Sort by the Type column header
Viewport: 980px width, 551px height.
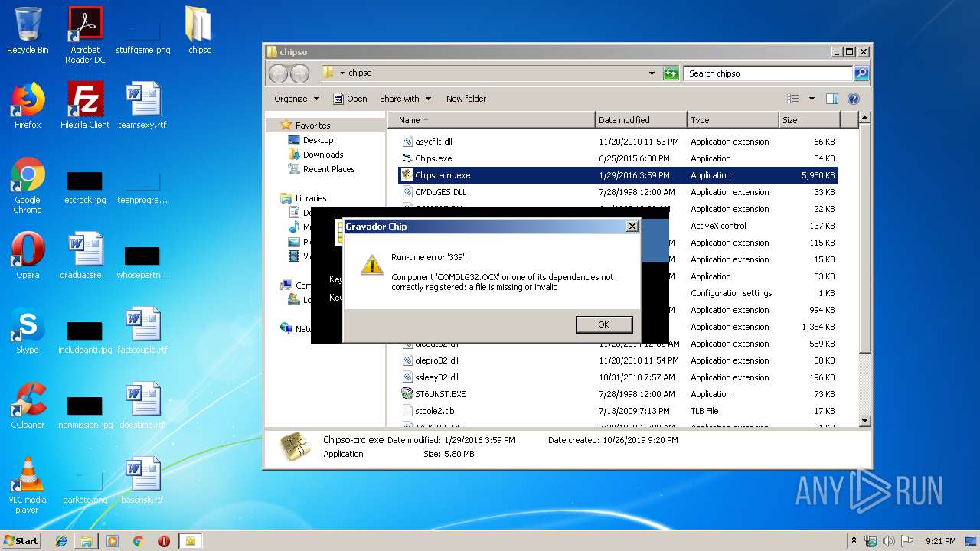(x=733, y=120)
